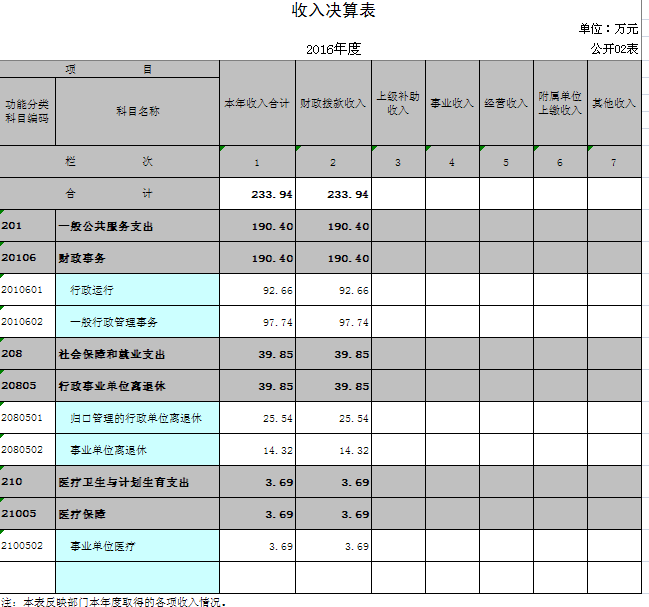Select code cell 2010601

(x=27, y=290)
